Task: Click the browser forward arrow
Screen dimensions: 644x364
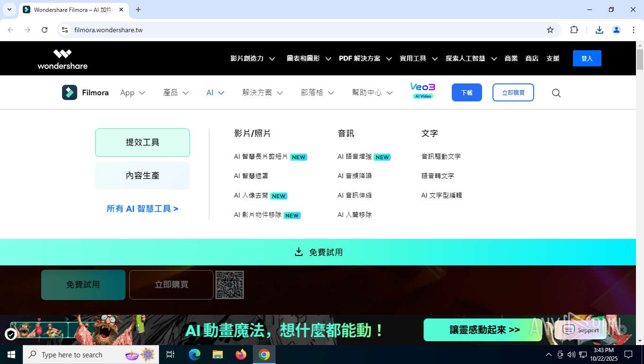Action: [x=27, y=30]
